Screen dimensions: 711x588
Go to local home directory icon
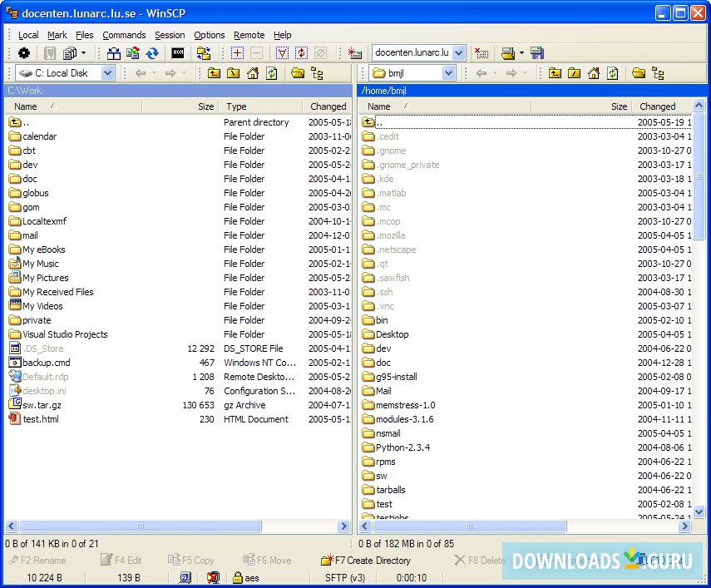pyautogui.click(x=253, y=73)
